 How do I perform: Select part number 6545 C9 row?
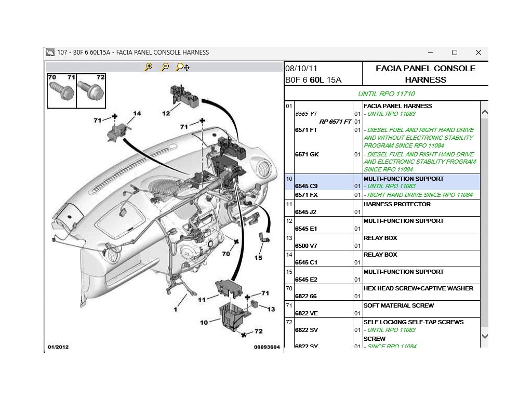(x=306, y=186)
